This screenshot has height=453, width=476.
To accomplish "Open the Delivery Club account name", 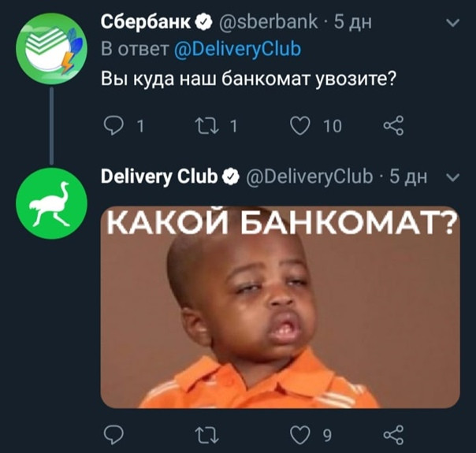I will (x=159, y=176).
